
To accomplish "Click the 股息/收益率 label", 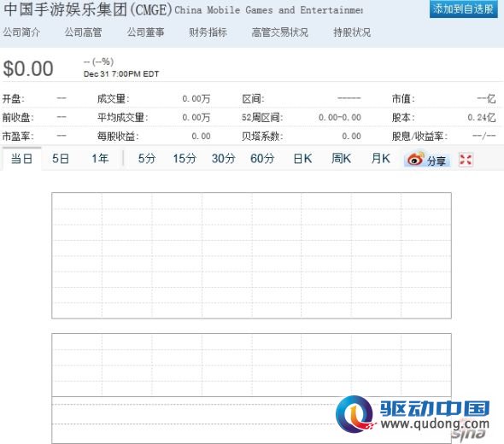I will [x=419, y=137].
